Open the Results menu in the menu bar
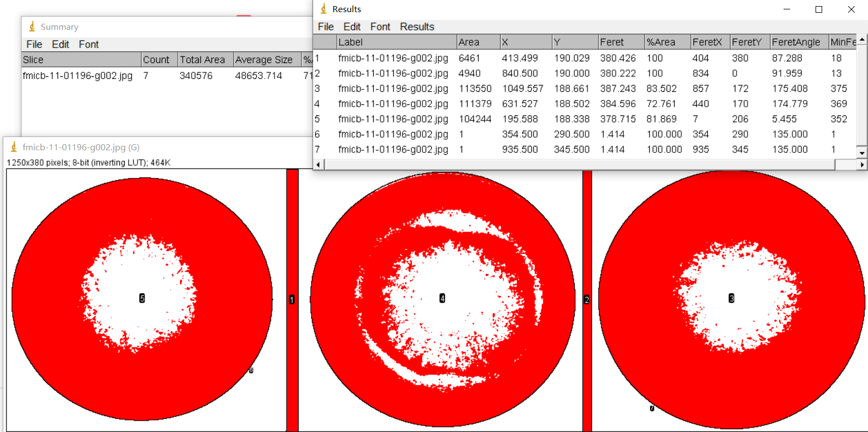This screenshot has width=868, height=432. [x=417, y=27]
